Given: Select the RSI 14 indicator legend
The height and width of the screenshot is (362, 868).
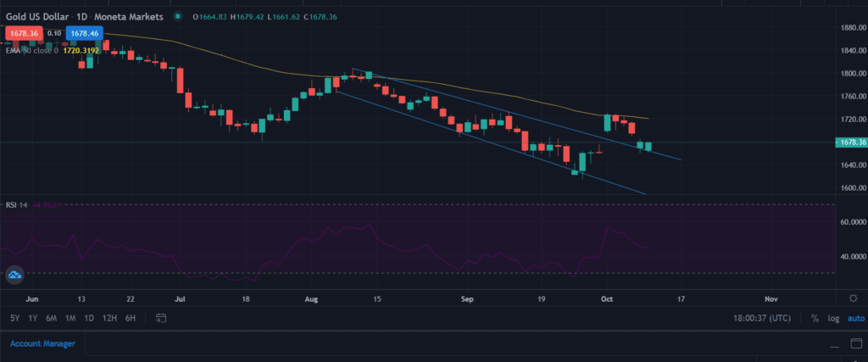Looking at the screenshot, I should (17, 205).
